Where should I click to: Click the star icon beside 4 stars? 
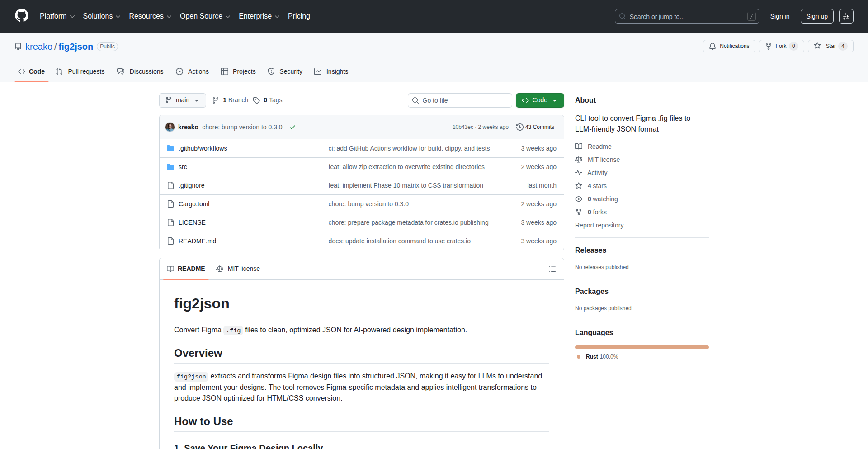[579, 186]
